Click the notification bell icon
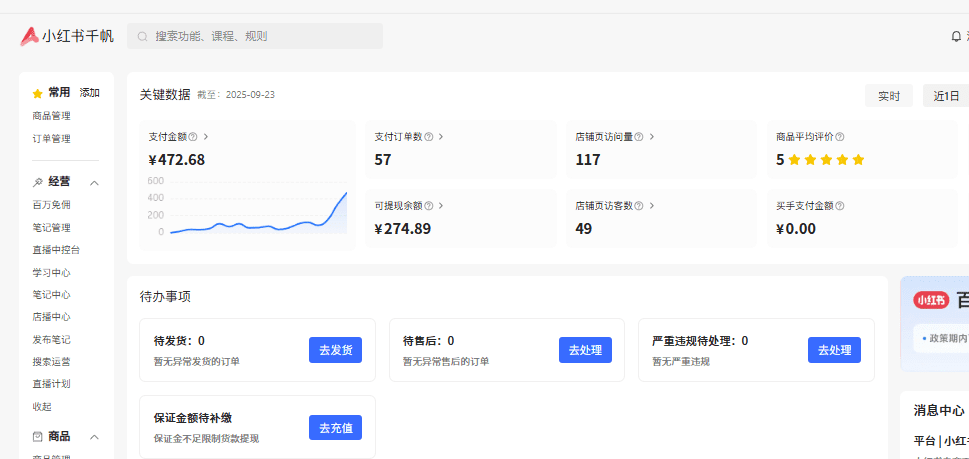This screenshot has width=969, height=459. point(956,36)
